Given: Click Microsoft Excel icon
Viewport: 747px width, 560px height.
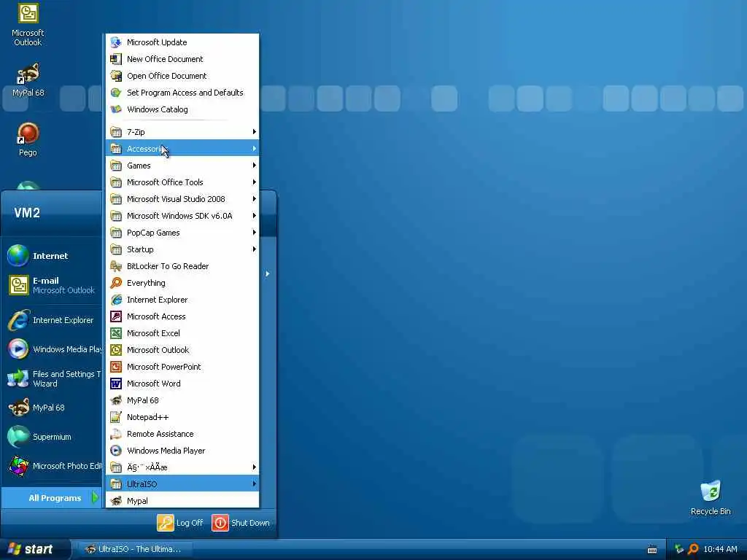Looking at the screenshot, I should tap(116, 332).
